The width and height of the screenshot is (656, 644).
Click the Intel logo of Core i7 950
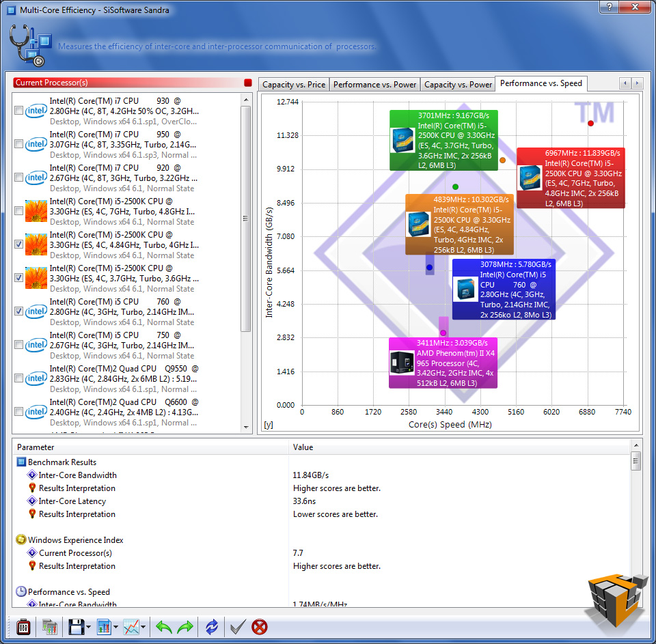pyautogui.click(x=36, y=144)
